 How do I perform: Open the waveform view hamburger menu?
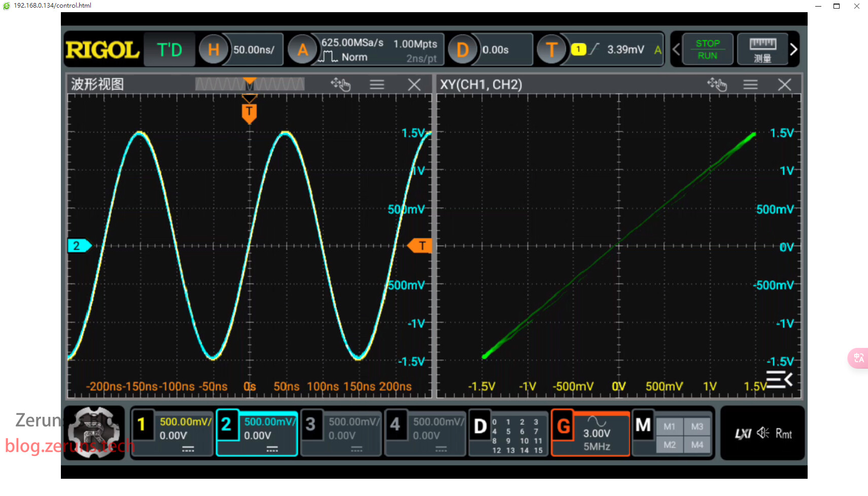point(376,85)
